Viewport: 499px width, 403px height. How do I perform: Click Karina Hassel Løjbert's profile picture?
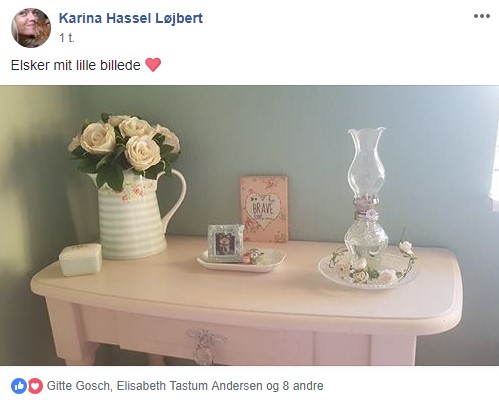pos(31,28)
